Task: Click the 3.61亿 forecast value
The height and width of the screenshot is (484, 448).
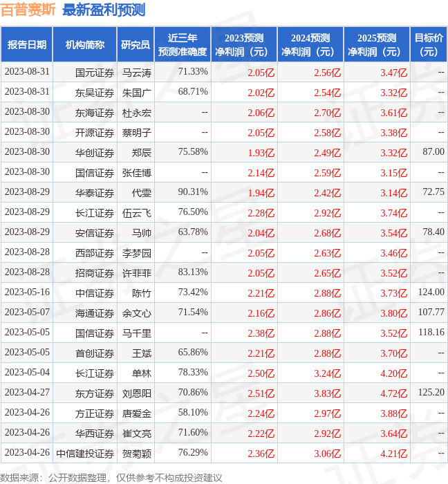Action: (393, 113)
